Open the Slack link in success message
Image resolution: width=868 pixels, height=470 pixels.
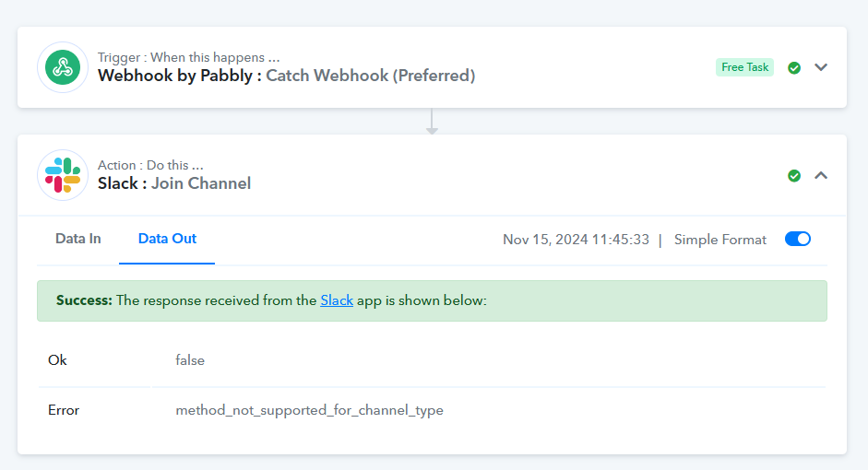[x=337, y=300]
